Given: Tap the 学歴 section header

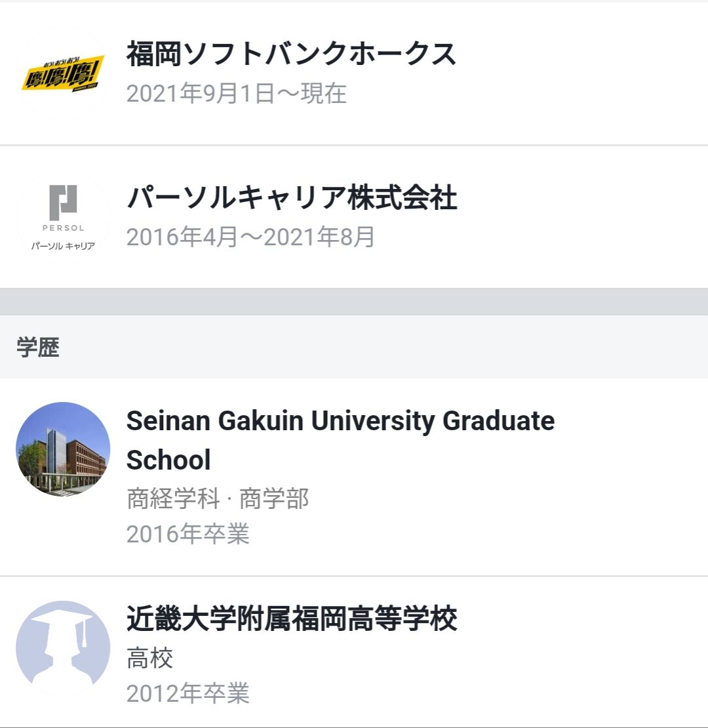Looking at the screenshot, I should 38,348.
